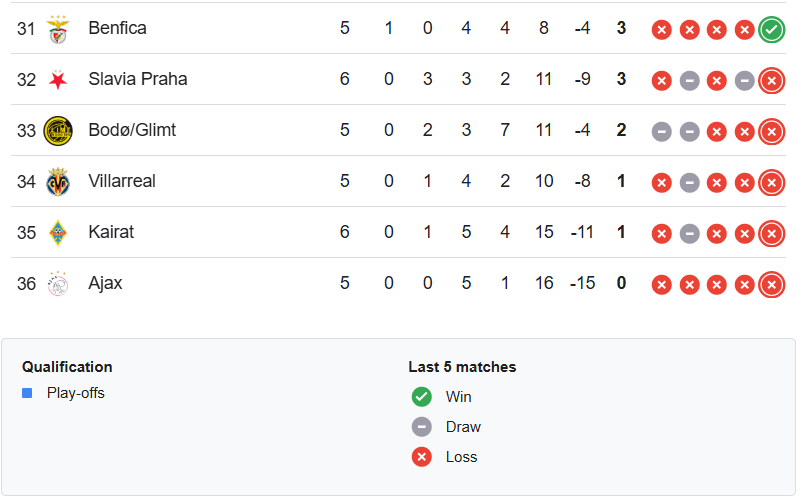Click Ajax's most recent loss icon

(771, 284)
